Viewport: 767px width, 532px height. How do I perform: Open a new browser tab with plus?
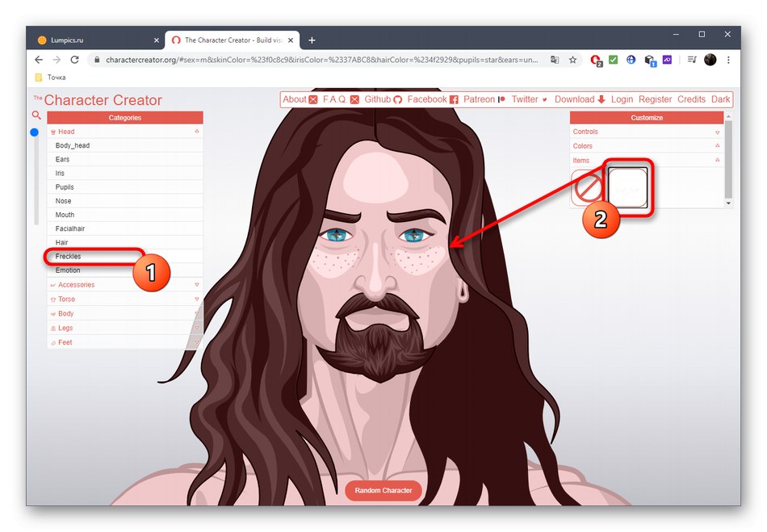tap(312, 40)
